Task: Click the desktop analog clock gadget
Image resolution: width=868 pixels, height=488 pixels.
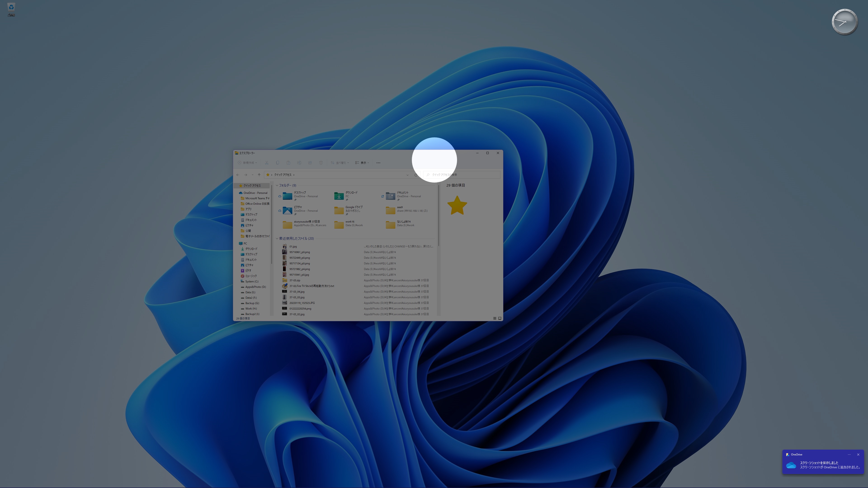Action: pyautogui.click(x=844, y=22)
